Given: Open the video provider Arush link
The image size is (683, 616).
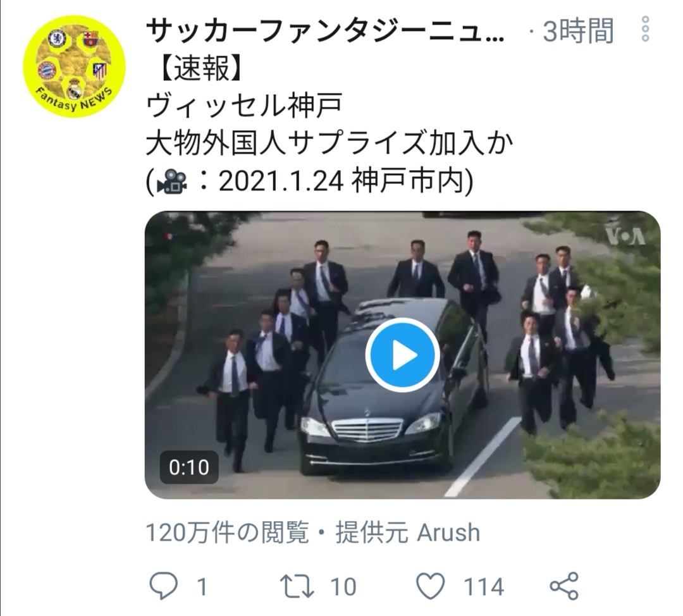Looking at the screenshot, I should 448,533.
